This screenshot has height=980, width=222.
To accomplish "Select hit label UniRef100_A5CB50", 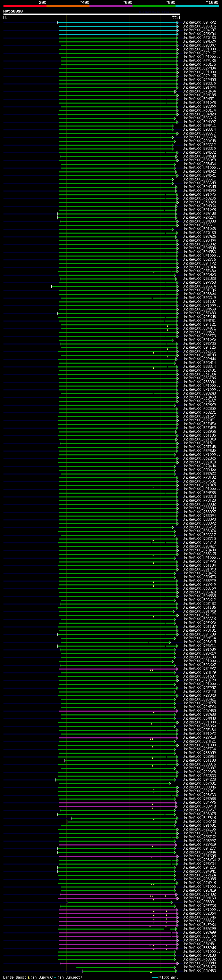I will [x=199, y=408].
